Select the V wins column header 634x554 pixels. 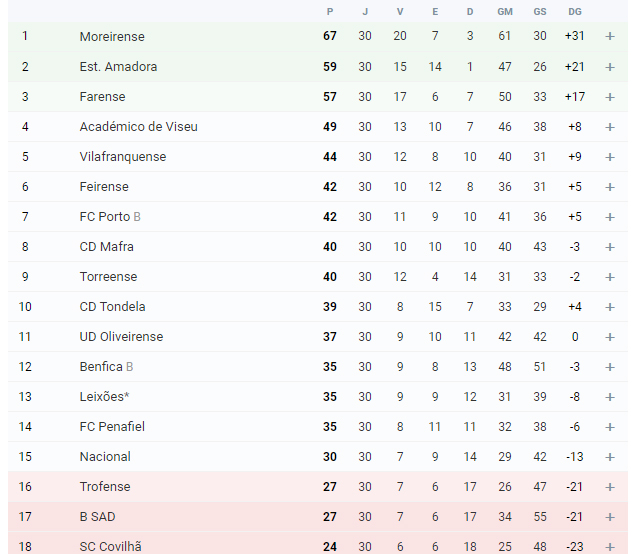tap(400, 12)
